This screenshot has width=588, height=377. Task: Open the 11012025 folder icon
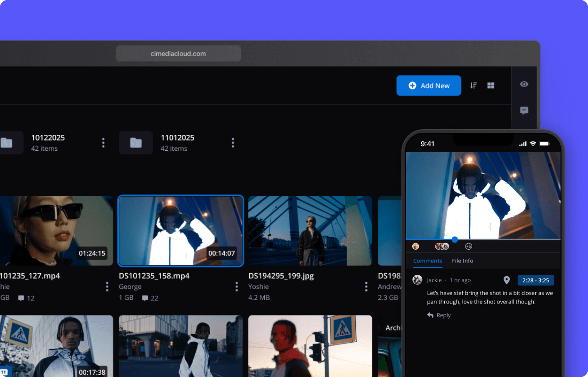pos(136,143)
